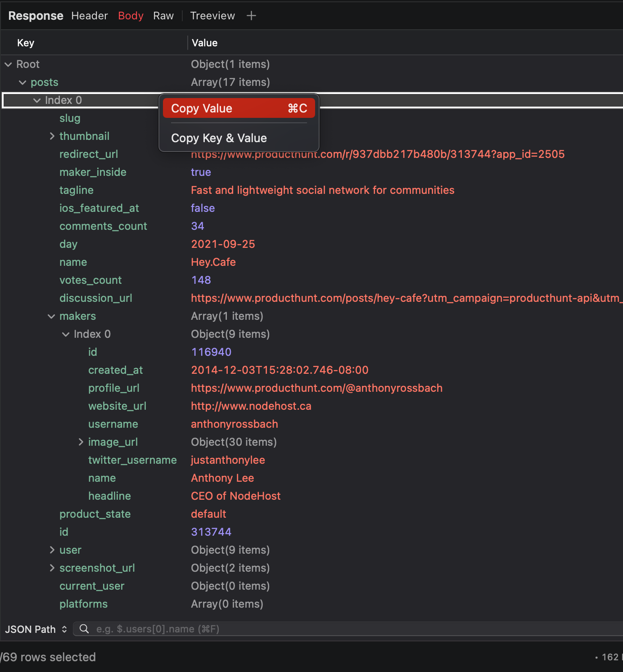Switch to the Raw tab
623x672 pixels.
click(163, 15)
